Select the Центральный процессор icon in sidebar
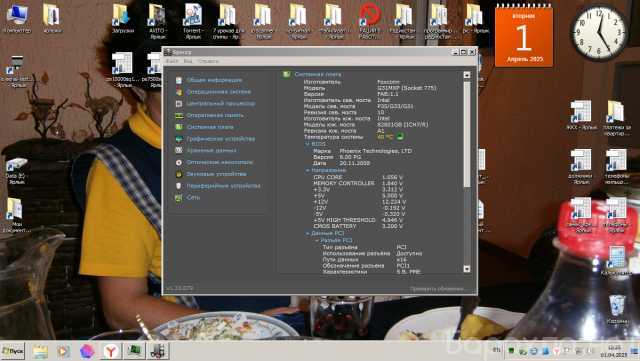Image resolution: width=640 pixels, height=361 pixels. (x=179, y=104)
